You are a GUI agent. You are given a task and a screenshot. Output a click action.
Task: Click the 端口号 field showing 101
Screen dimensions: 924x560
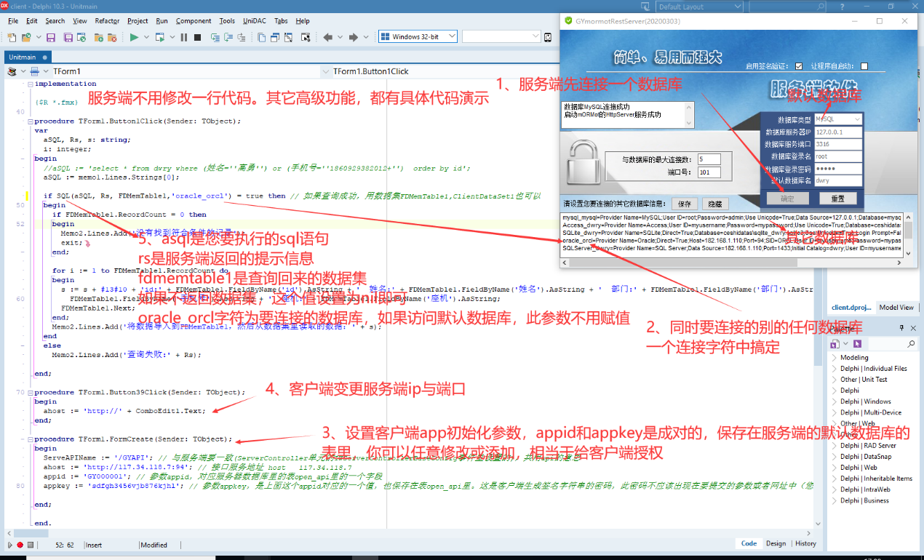(709, 172)
